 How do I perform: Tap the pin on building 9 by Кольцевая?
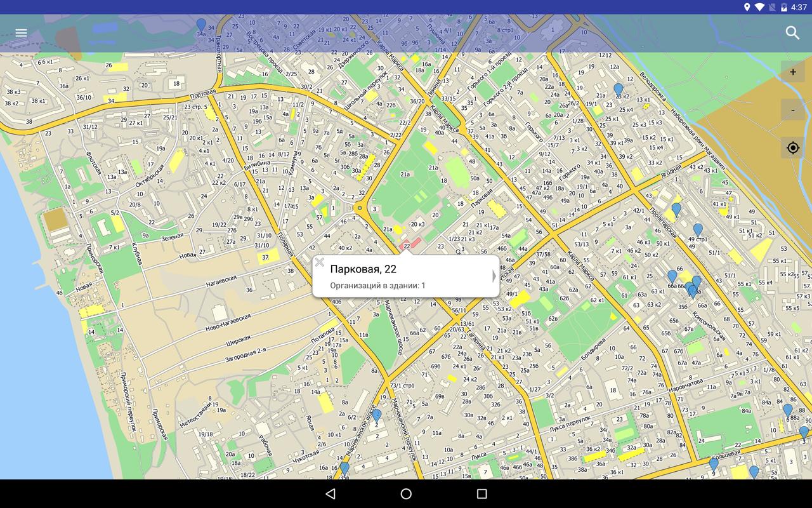(714, 465)
